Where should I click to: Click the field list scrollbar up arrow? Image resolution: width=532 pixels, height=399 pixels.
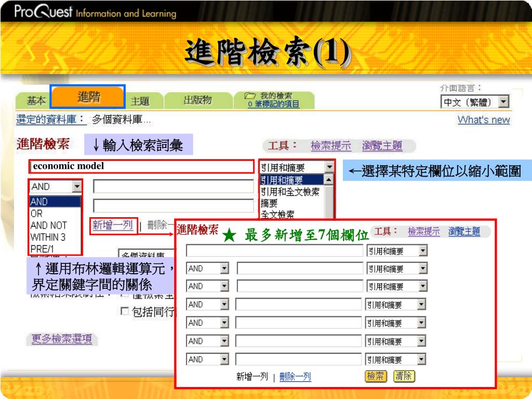point(328,179)
